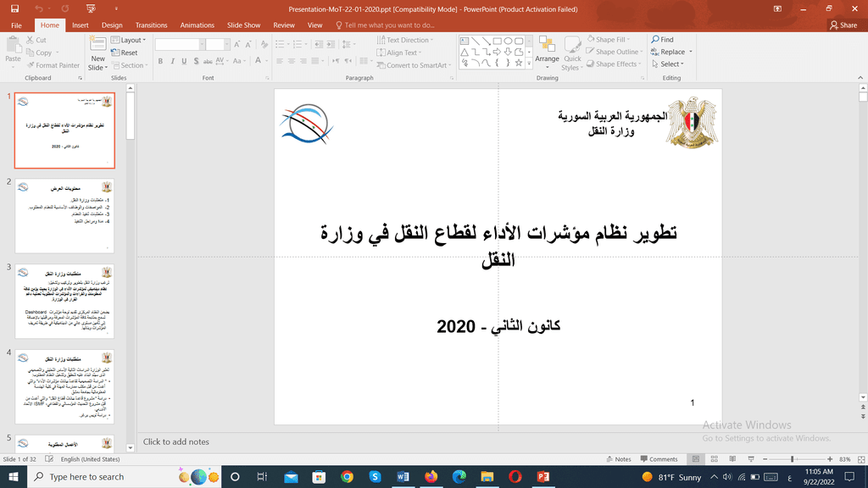This screenshot has height=488, width=868.
Task: Adjust the zoom slider
Action: click(x=793, y=459)
